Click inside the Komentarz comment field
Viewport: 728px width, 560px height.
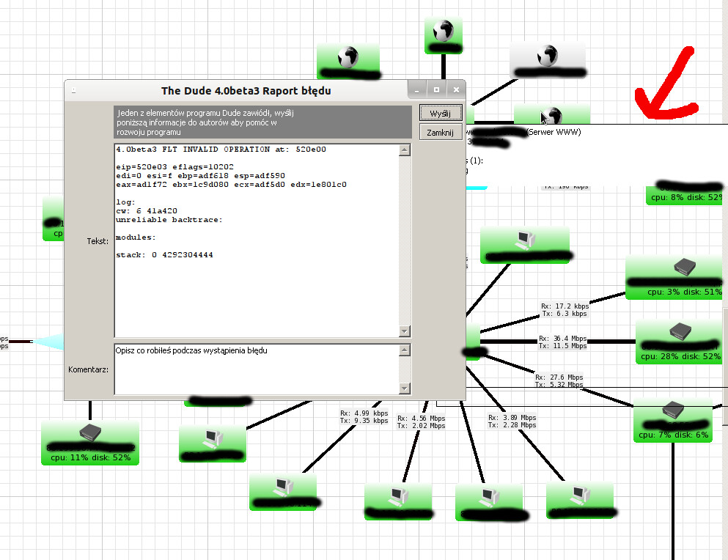[x=257, y=369]
